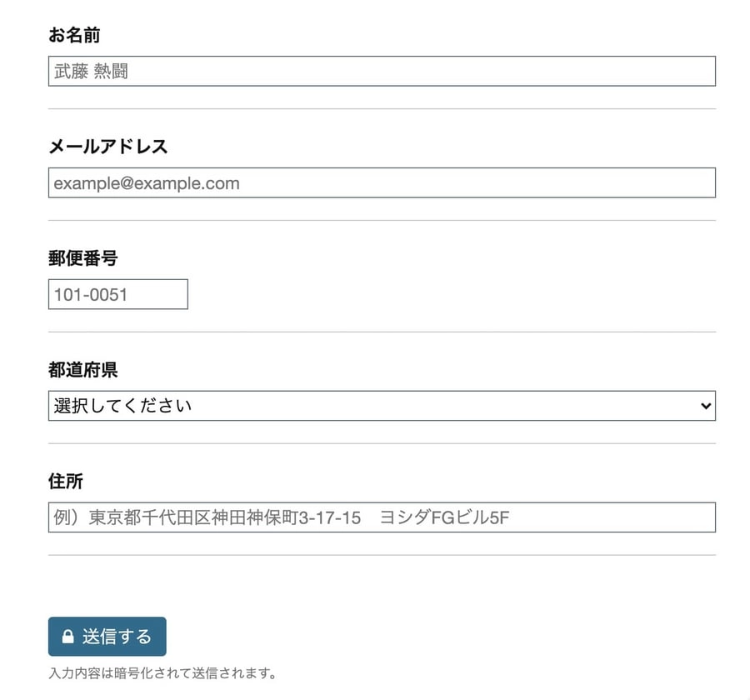Click the ヨシダFGビル5F address placeholder text

[x=444, y=517]
